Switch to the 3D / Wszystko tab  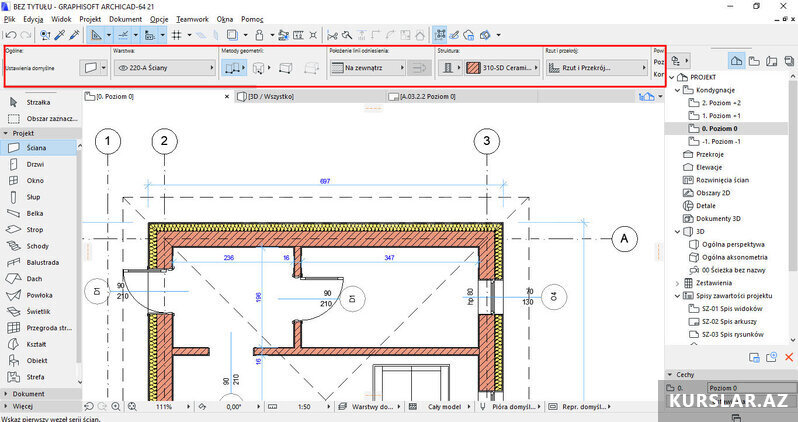tap(270, 96)
